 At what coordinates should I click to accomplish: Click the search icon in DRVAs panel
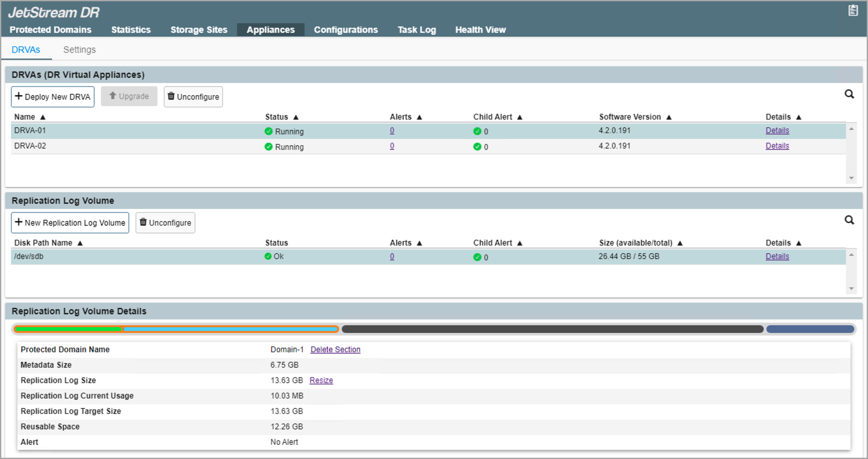coord(849,94)
